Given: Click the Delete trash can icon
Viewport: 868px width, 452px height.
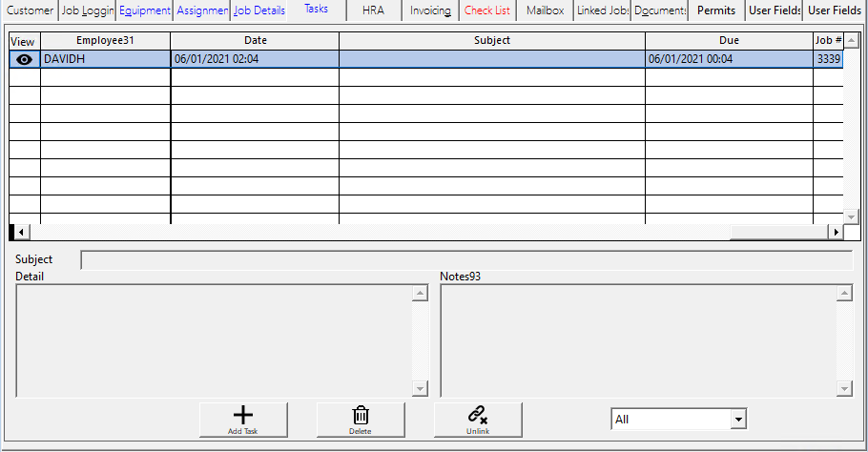Looking at the screenshot, I should [x=361, y=415].
